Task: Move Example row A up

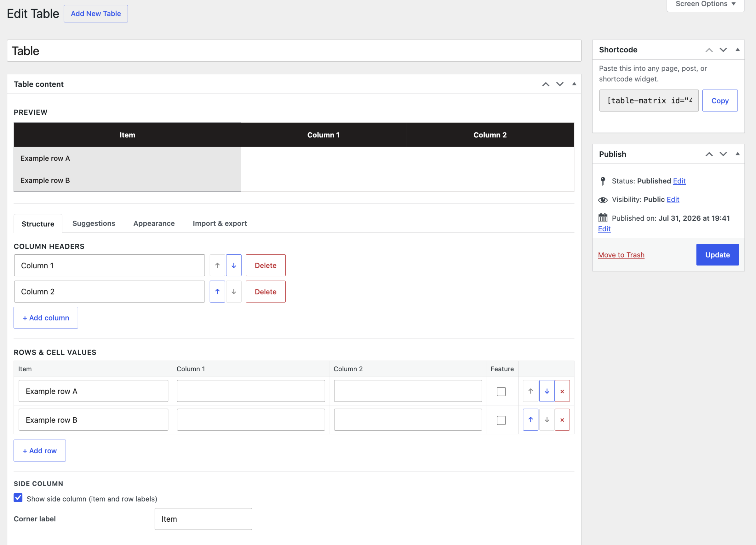Action: tap(530, 391)
